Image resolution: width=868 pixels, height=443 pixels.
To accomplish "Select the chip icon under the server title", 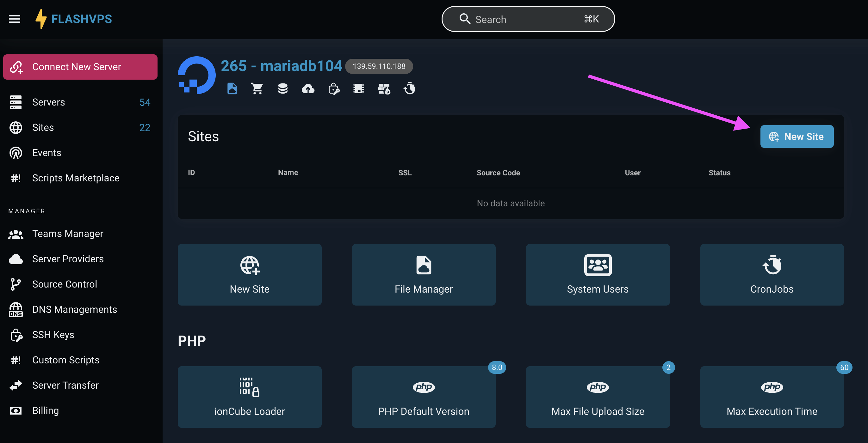I will pos(358,88).
